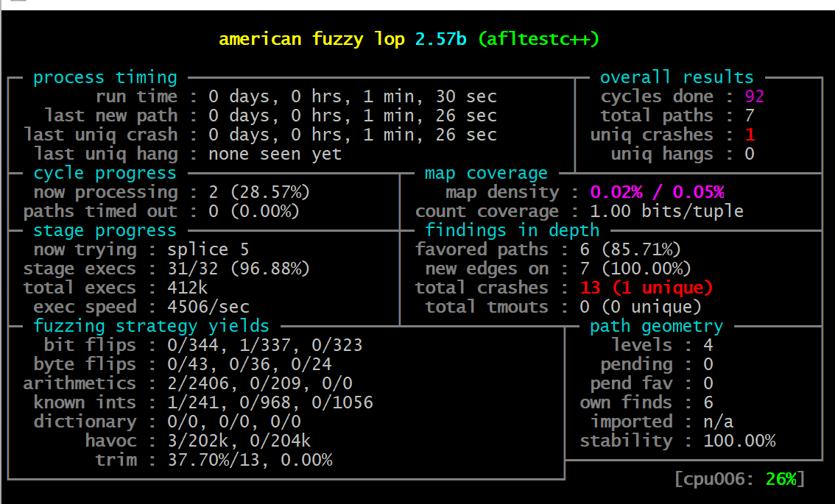Image resolution: width=835 pixels, height=504 pixels.
Task: Click the "process timing" section header
Action: click(x=105, y=78)
